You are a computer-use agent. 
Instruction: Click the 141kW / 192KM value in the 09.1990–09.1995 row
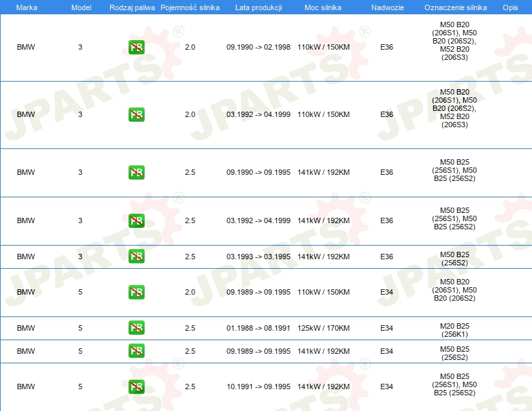[324, 172]
